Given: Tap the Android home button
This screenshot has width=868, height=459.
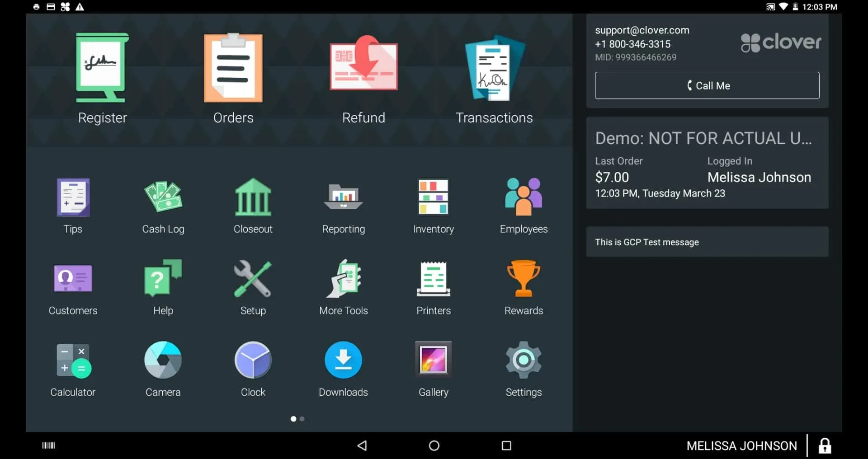Looking at the screenshot, I should tap(434, 446).
